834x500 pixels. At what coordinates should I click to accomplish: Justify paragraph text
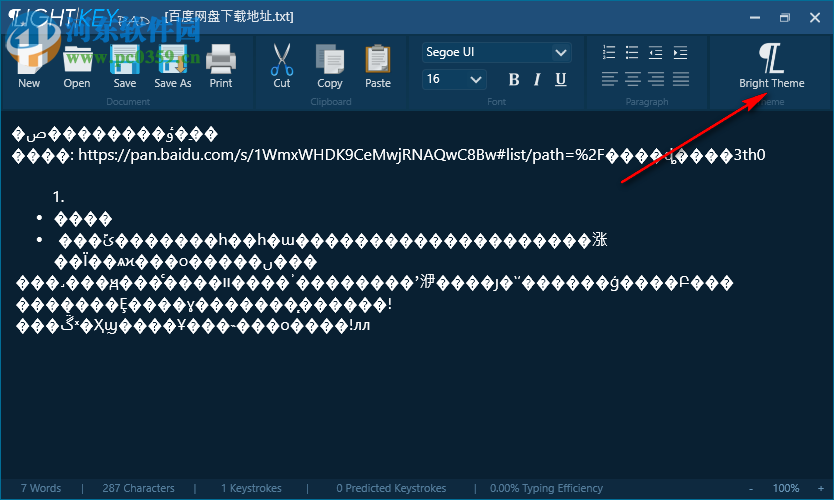tap(681, 79)
